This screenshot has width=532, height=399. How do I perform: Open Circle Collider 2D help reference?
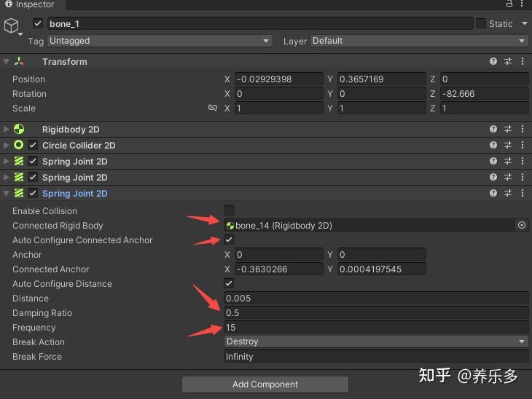point(493,145)
